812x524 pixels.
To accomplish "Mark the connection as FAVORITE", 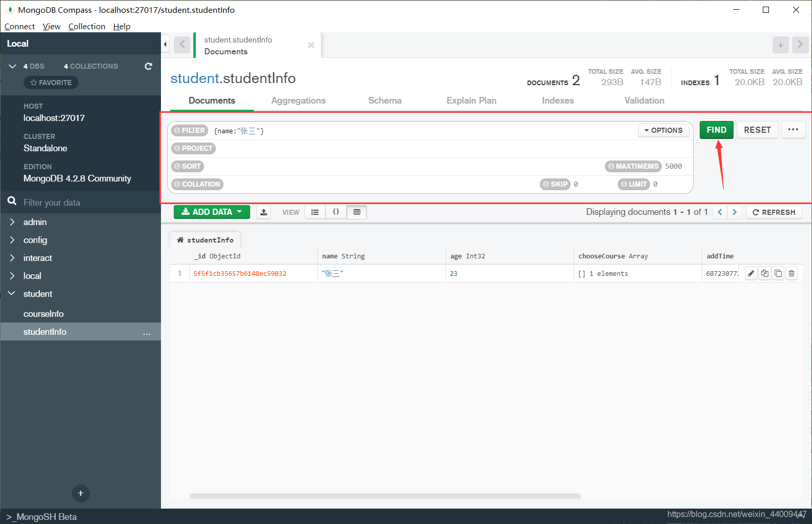I will (51, 83).
